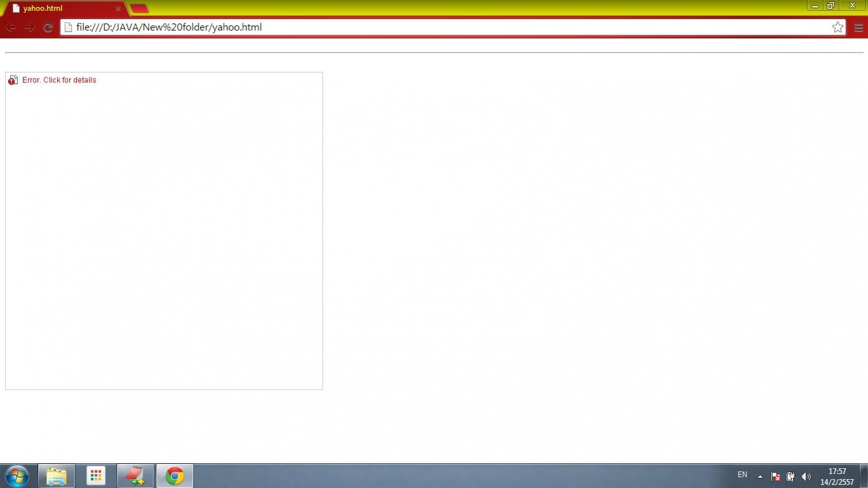Go back using the browser back arrow
The width and height of the screenshot is (868, 488).
11,27
